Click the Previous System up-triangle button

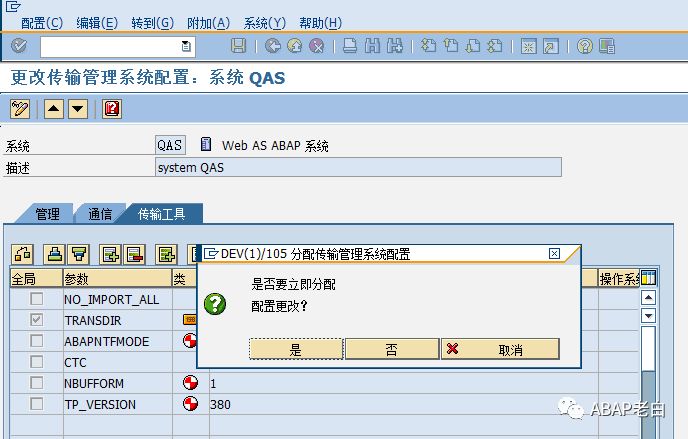click(54, 108)
